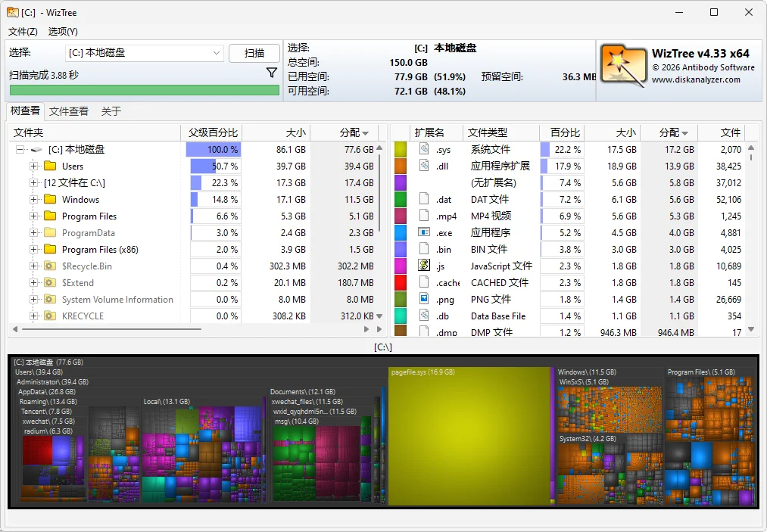Click the ProgramData folder icon
The height and width of the screenshot is (532, 767).
pyautogui.click(x=50, y=232)
